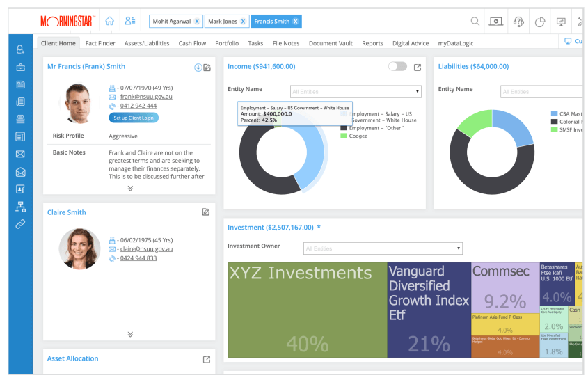Switch to Mohit Agarwal client tab

tap(172, 22)
